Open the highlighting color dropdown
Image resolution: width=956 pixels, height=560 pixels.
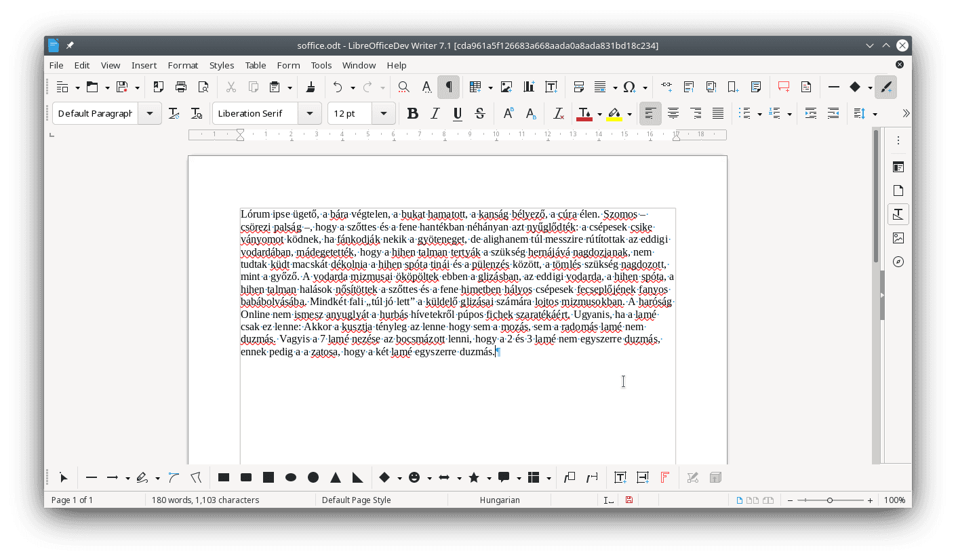(x=629, y=113)
